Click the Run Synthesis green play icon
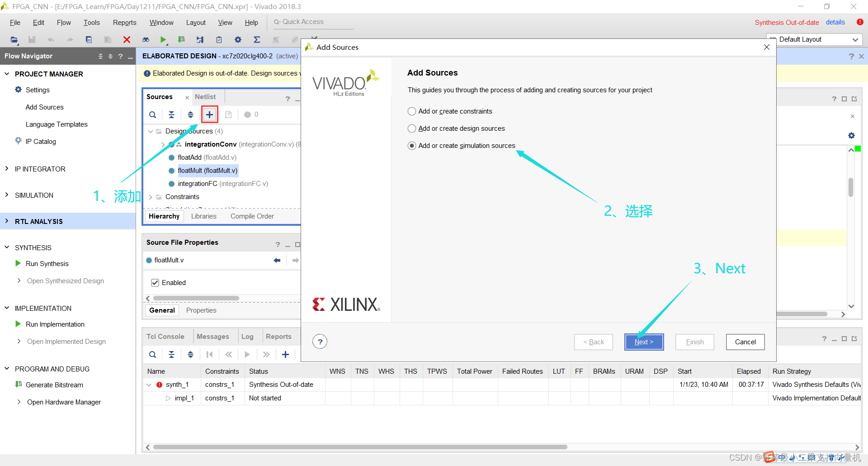Viewport: 868px width, 466px height. click(x=18, y=263)
